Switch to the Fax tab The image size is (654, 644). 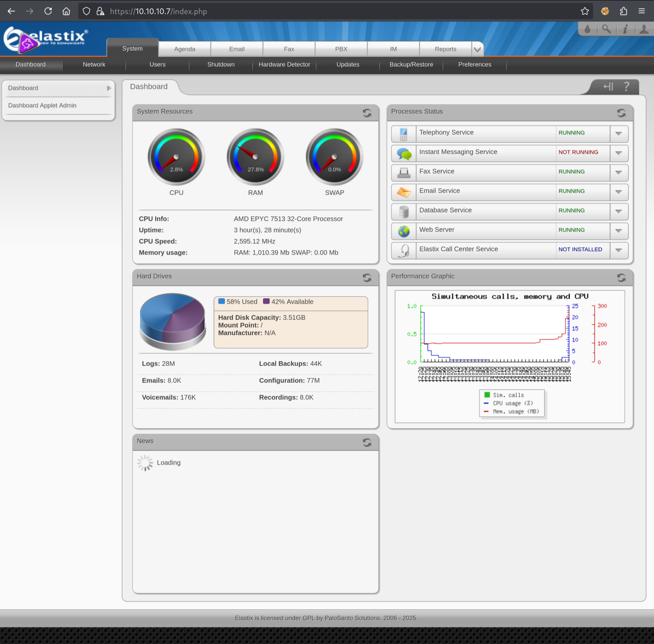(289, 49)
